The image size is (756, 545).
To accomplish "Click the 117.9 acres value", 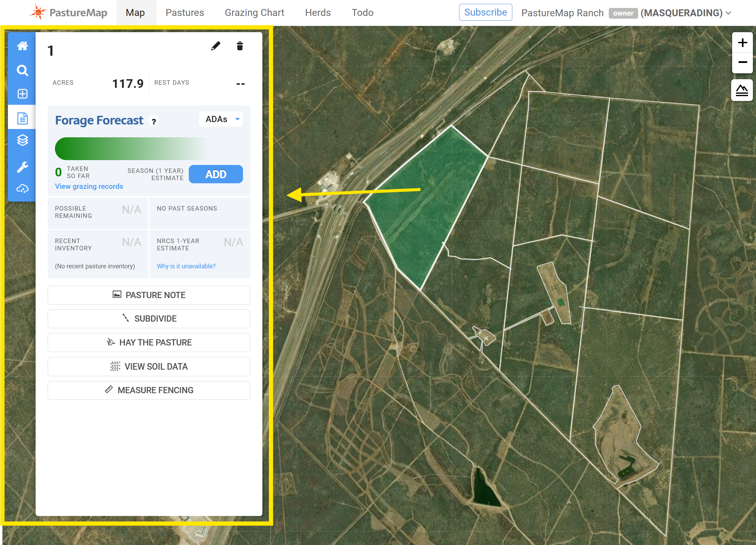I will tap(128, 84).
